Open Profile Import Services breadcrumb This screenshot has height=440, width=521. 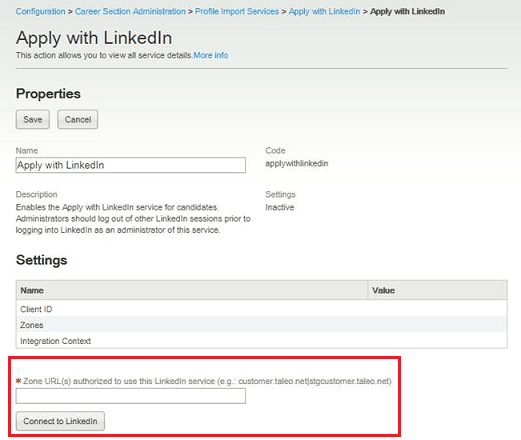(237, 11)
